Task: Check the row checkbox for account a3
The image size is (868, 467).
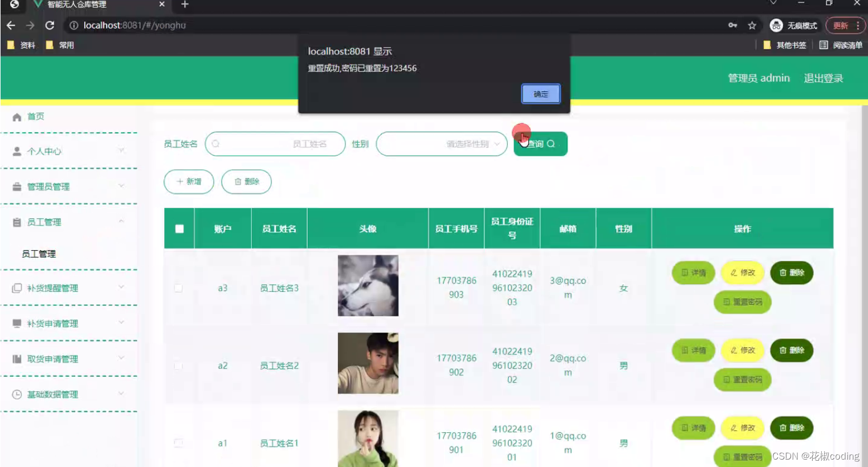Action: tap(178, 288)
